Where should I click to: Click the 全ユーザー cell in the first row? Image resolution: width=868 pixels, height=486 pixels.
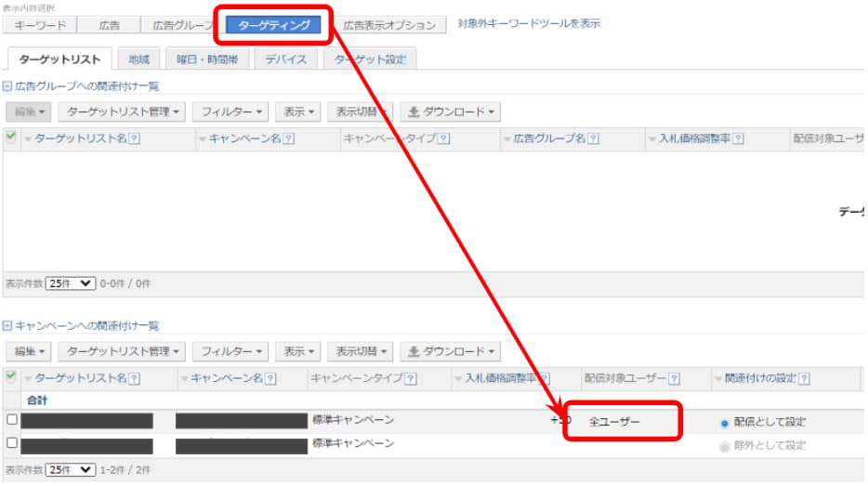(x=614, y=422)
